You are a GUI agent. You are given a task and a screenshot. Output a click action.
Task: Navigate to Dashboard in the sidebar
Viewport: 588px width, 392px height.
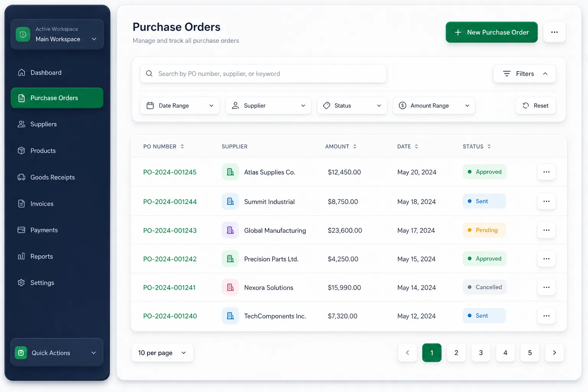click(x=57, y=72)
